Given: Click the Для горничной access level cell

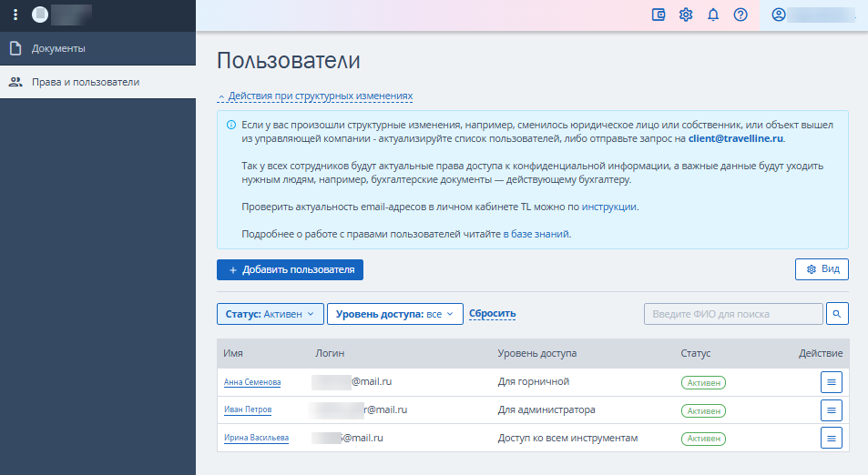Looking at the screenshot, I should (x=534, y=381).
